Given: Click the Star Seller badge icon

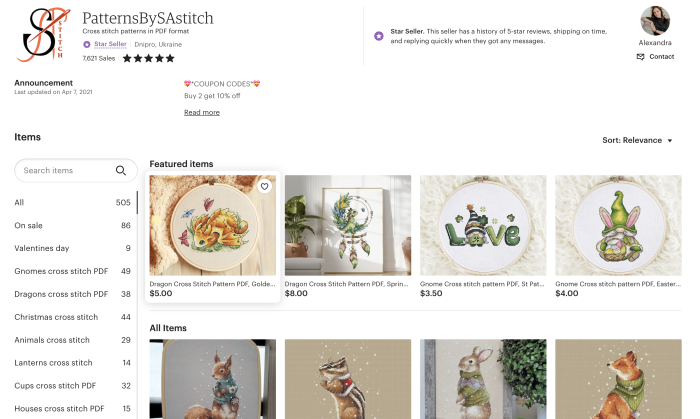Looking at the screenshot, I should pos(87,44).
